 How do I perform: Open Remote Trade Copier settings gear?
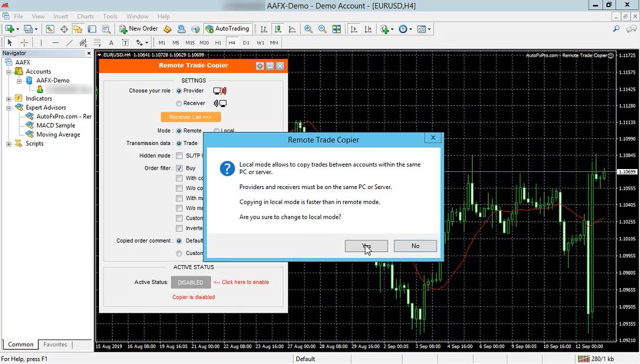(260, 66)
